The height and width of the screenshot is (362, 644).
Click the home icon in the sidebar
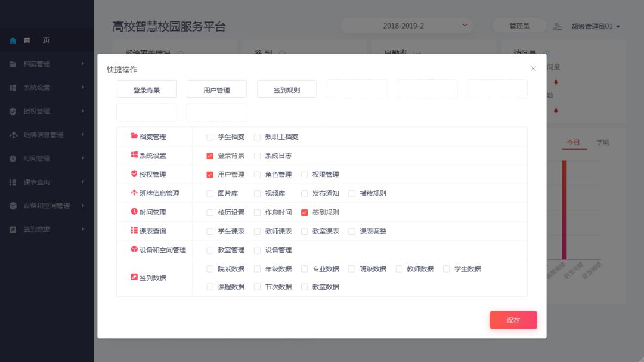pyautogui.click(x=13, y=41)
